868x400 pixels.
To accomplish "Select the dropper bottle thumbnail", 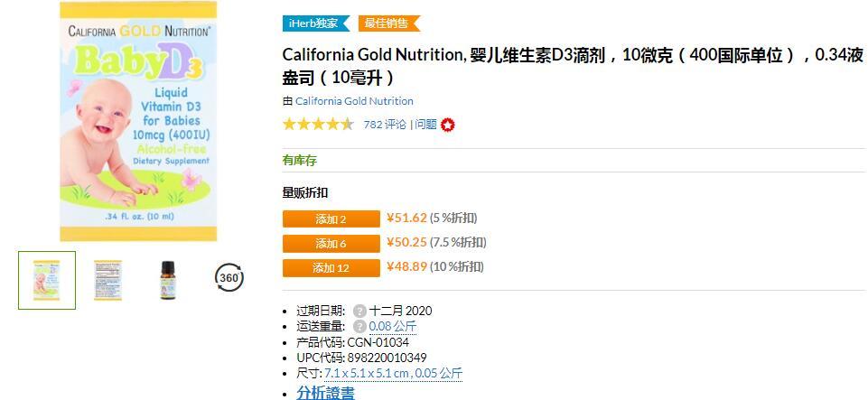I will (x=168, y=280).
